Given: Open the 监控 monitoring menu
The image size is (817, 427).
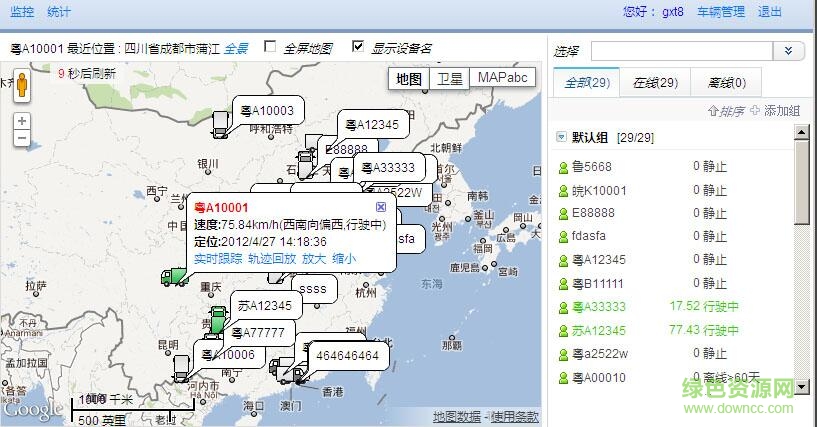Looking at the screenshot, I should tap(22, 12).
